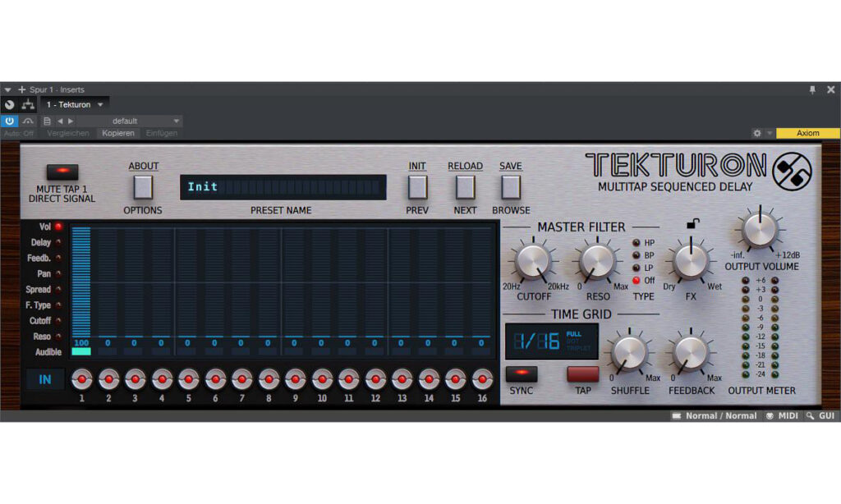Open the default preset dropdown

pyautogui.click(x=129, y=121)
